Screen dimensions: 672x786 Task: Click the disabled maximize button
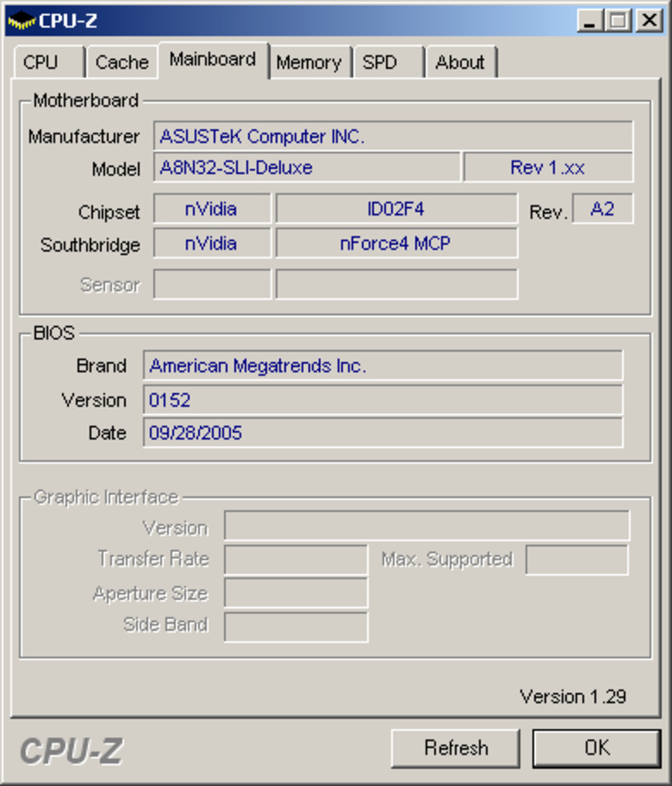tap(618, 21)
